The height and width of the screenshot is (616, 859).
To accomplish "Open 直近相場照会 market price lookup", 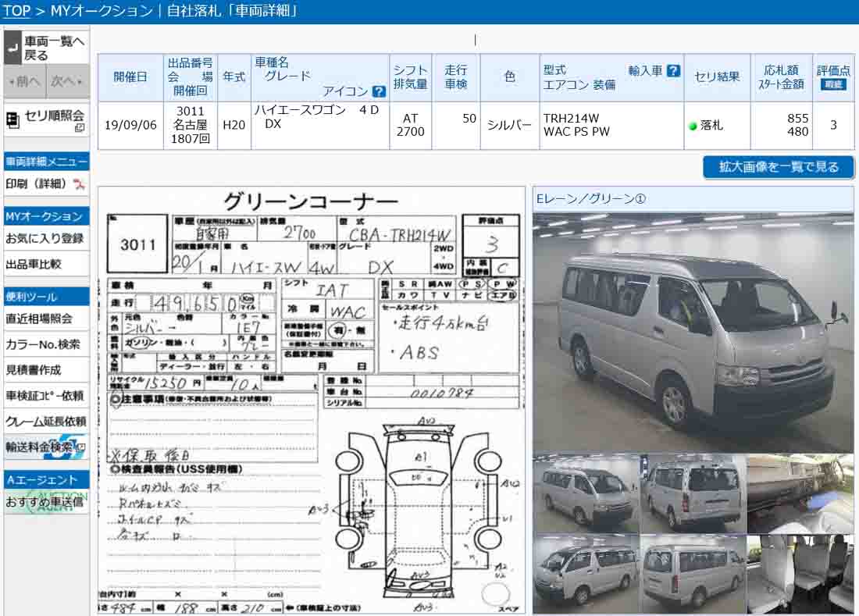I will 47,319.
